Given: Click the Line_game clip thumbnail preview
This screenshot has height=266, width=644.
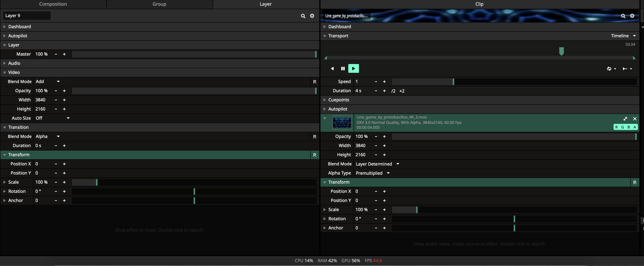Looking at the screenshot, I should pos(342,123).
